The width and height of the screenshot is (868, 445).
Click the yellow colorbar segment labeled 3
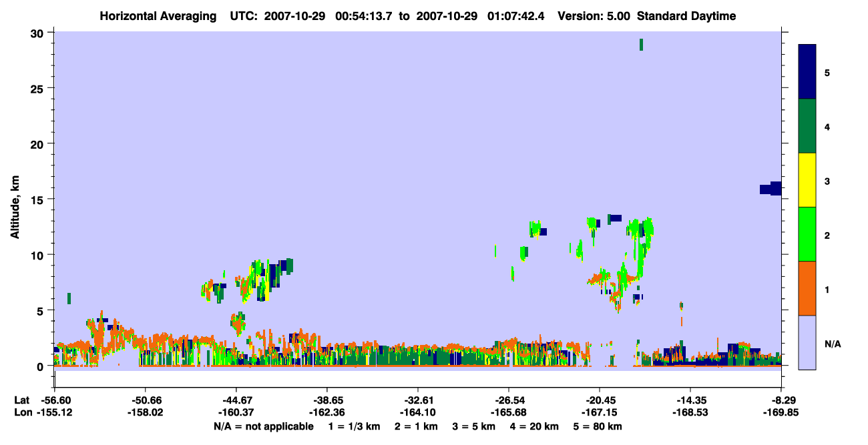[807, 180]
